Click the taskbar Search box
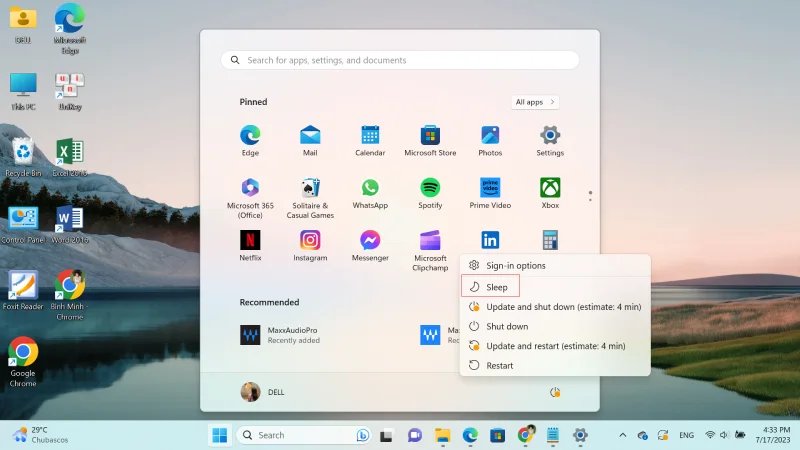 point(304,435)
